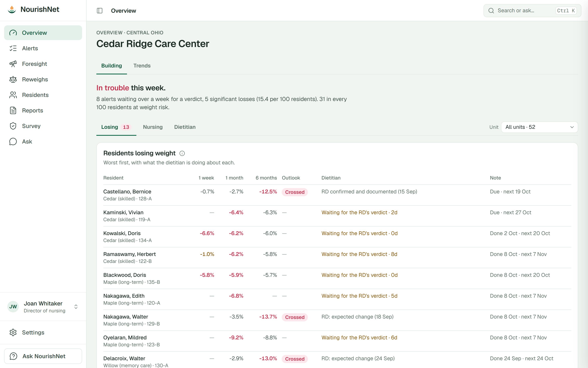Click the 1 month column header
The width and height of the screenshot is (588, 368).
pos(234,178)
